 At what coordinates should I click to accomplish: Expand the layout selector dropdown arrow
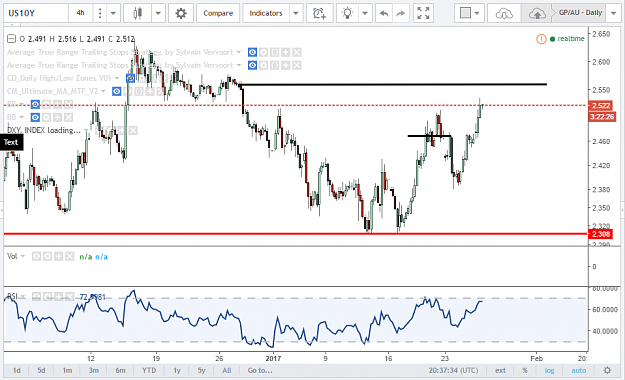pyautogui.click(x=477, y=13)
